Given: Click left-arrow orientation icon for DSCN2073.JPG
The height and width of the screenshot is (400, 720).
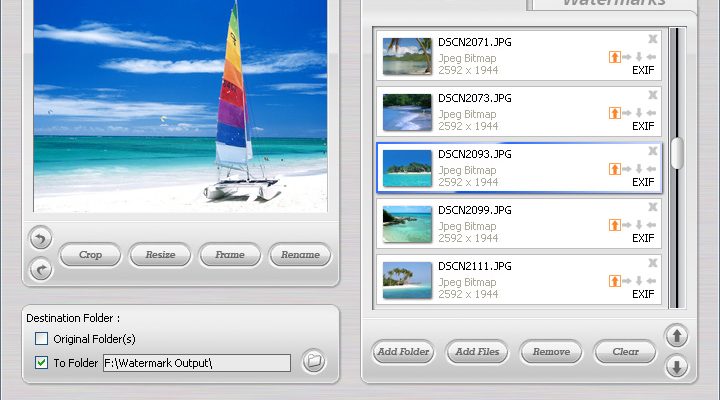Looking at the screenshot, I should 651,113.
